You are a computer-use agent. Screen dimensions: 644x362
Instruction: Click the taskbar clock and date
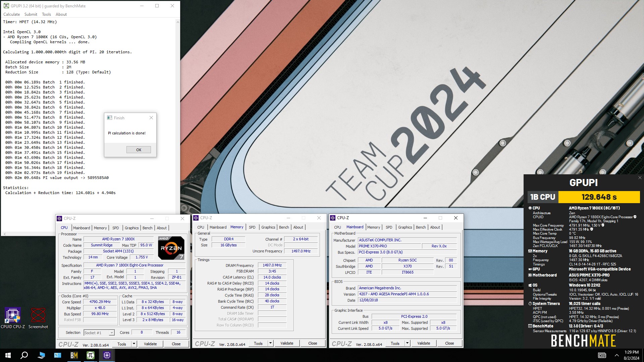coord(631,355)
